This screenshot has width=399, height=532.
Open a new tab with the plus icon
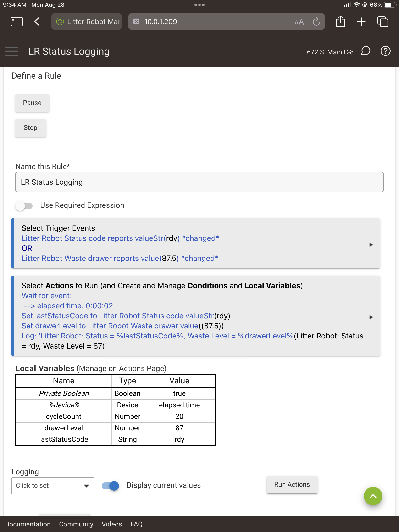coord(361,22)
